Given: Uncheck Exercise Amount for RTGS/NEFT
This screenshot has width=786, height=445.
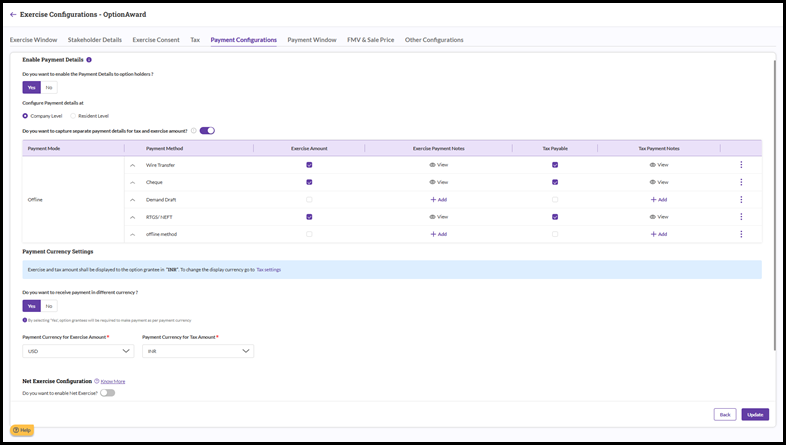Looking at the screenshot, I should click(309, 217).
